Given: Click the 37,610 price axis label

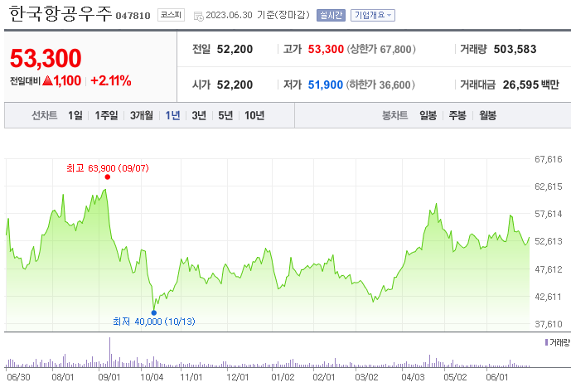Looking at the screenshot, I should (548, 324).
